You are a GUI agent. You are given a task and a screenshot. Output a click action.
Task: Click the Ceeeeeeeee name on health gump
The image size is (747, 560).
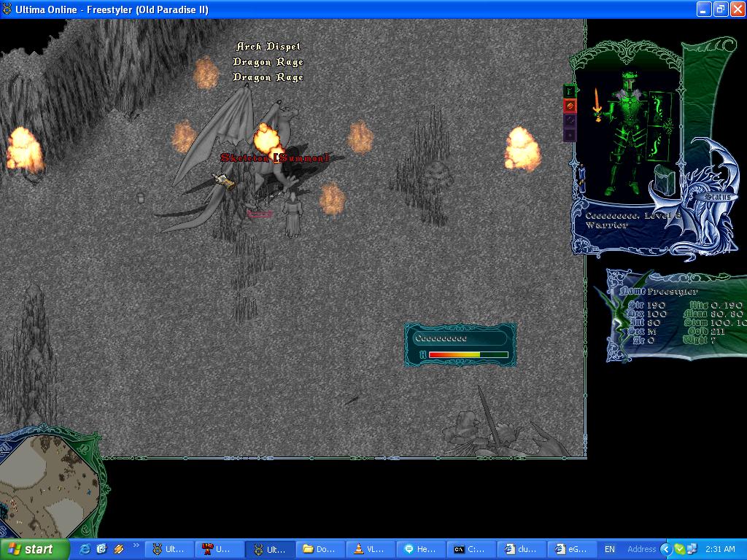441,338
